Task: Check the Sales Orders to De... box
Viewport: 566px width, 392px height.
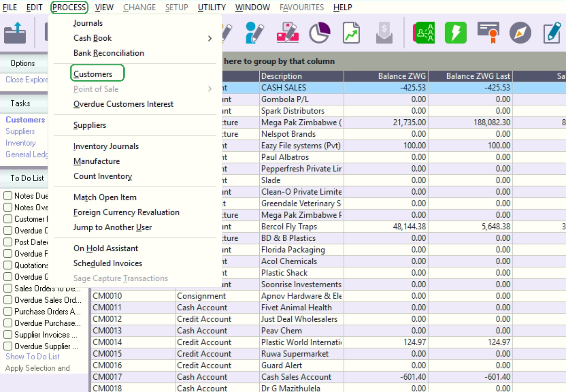Action: 8,288
